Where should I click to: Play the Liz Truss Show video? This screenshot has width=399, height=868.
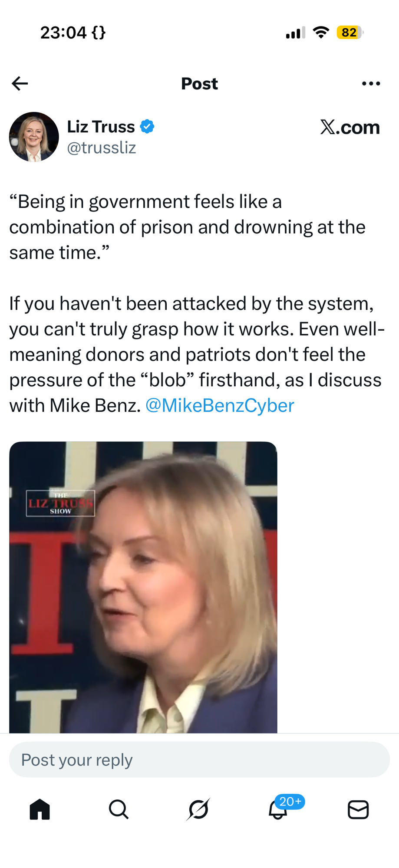143,587
